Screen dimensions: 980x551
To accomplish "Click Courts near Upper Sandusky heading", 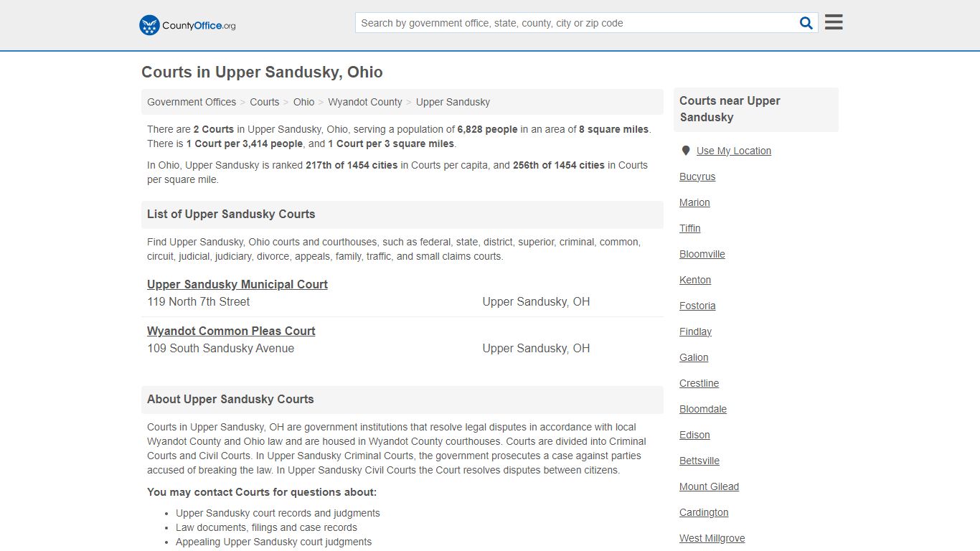I will coord(730,109).
